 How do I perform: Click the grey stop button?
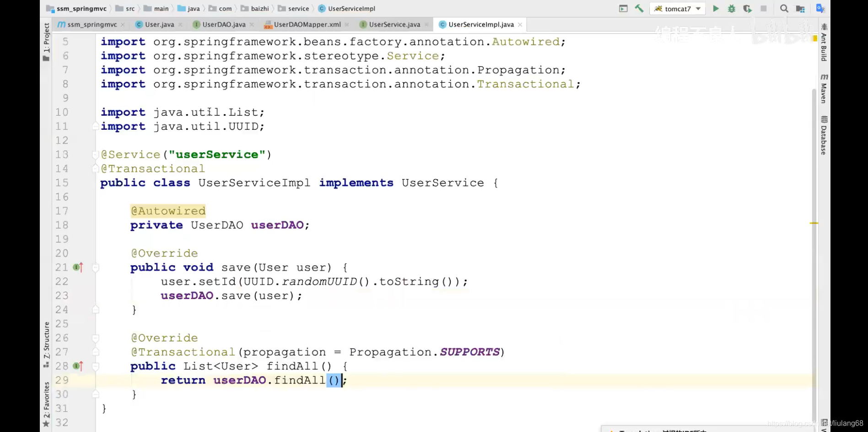(x=763, y=9)
